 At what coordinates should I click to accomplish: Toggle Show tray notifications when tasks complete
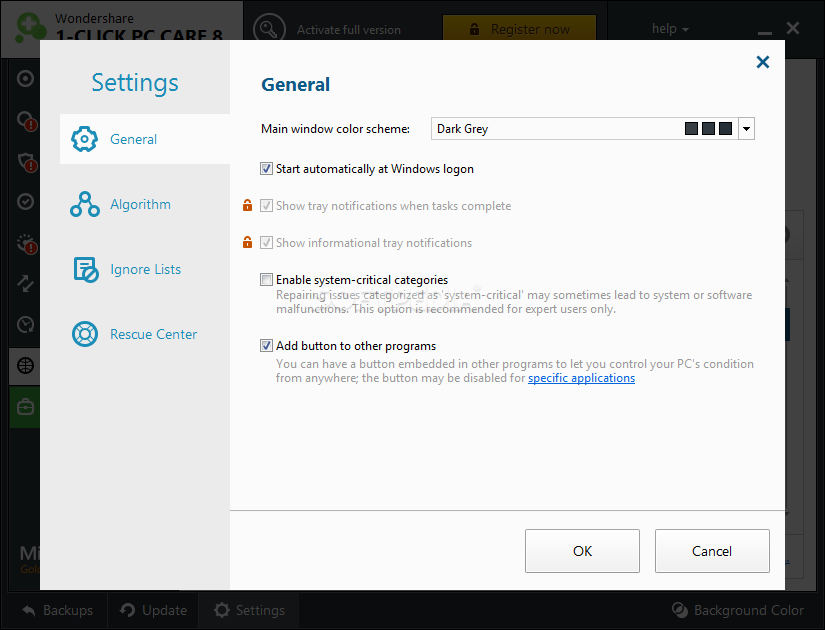[x=266, y=205]
